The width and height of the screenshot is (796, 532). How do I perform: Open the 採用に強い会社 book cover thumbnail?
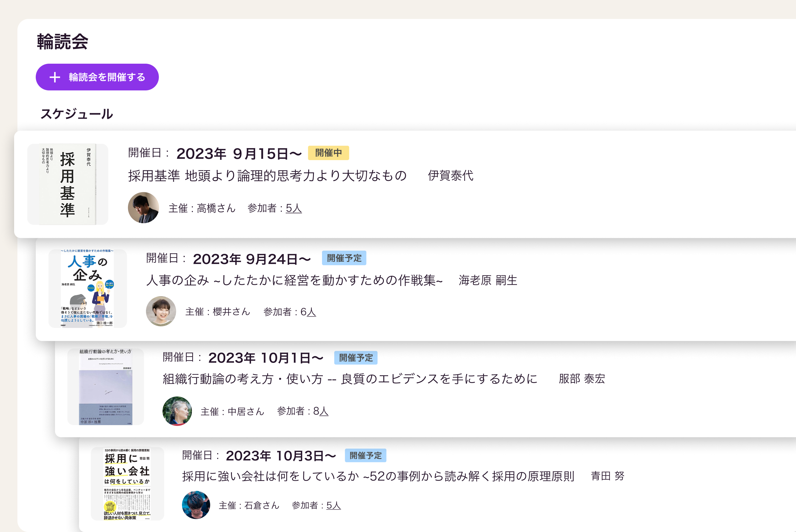tap(127, 483)
